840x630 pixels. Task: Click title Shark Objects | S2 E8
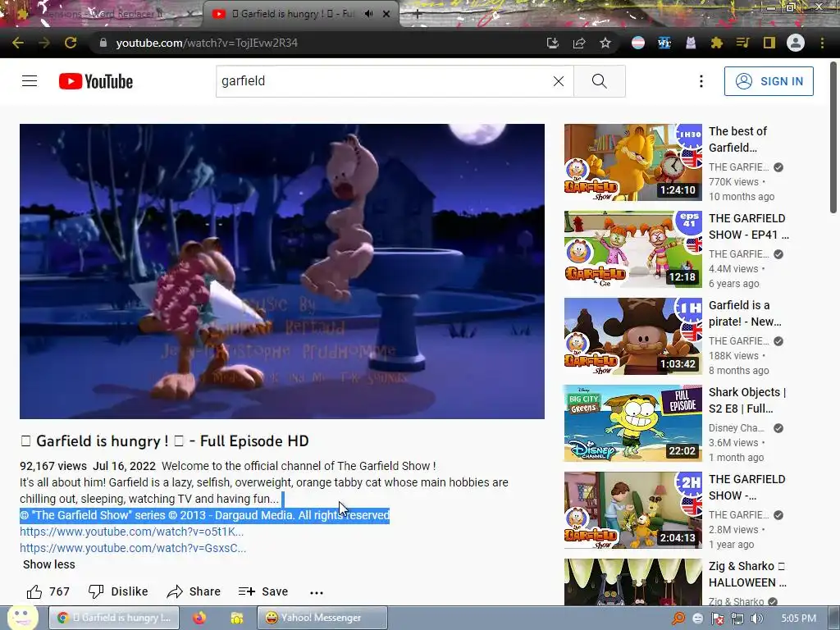coord(747,400)
